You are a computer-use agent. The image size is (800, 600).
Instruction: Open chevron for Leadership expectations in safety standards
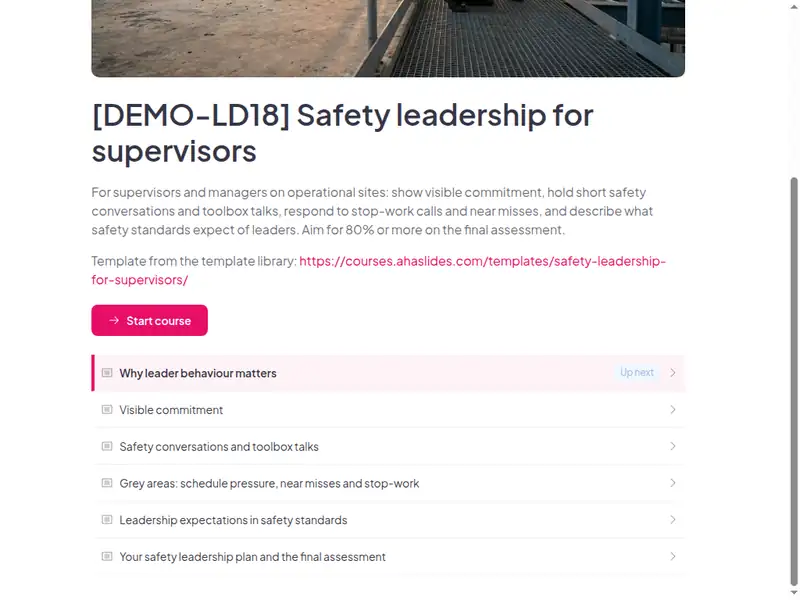pos(672,520)
